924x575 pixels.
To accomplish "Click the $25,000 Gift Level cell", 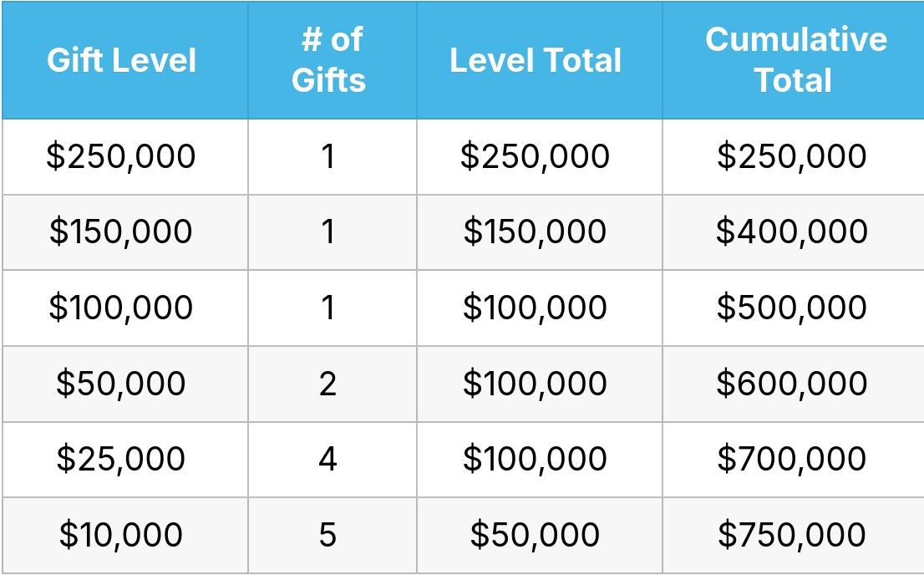I will click(122, 459).
